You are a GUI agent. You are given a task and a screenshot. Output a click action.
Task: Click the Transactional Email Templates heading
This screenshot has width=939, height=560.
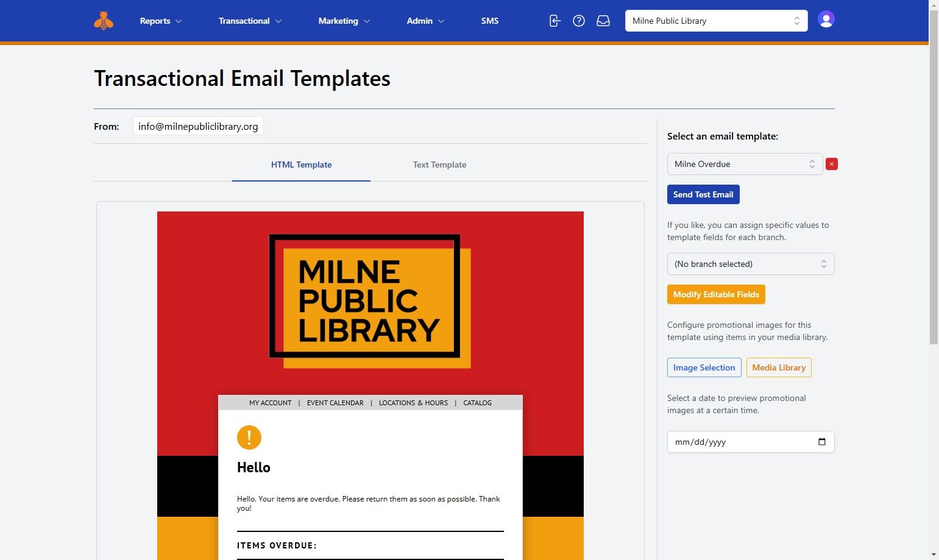(x=242, y=79)
